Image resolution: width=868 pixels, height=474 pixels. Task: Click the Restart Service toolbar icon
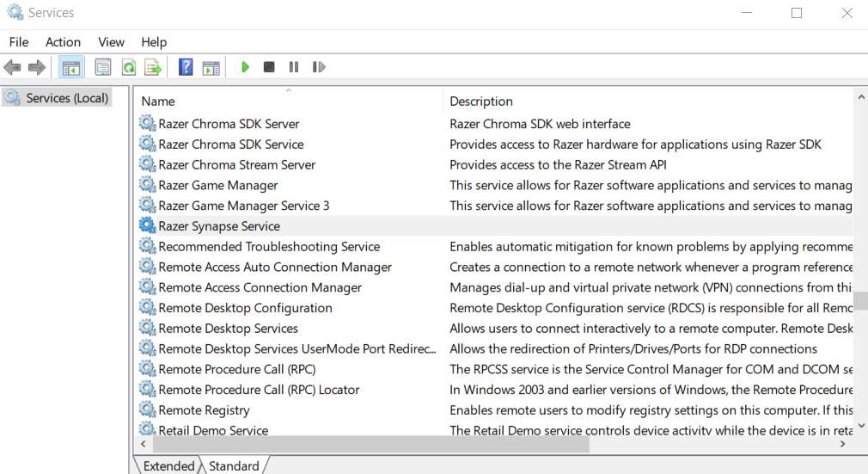(x=319, y=67)
